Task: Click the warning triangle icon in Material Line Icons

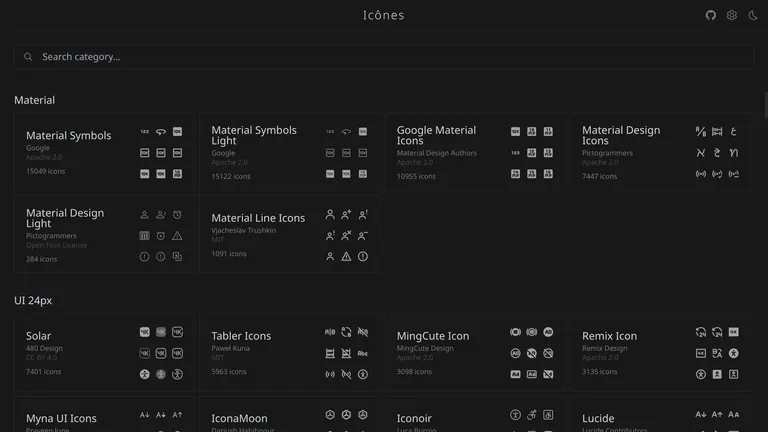Action: tap(346, 256)
